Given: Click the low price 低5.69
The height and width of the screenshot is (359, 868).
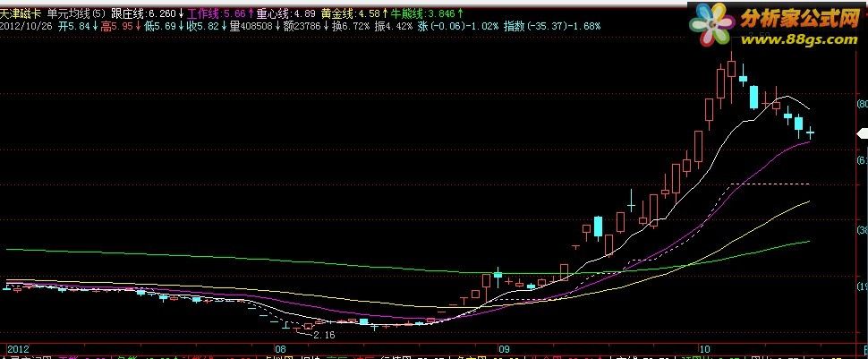Looking at the screenshot, I should 161,26.
